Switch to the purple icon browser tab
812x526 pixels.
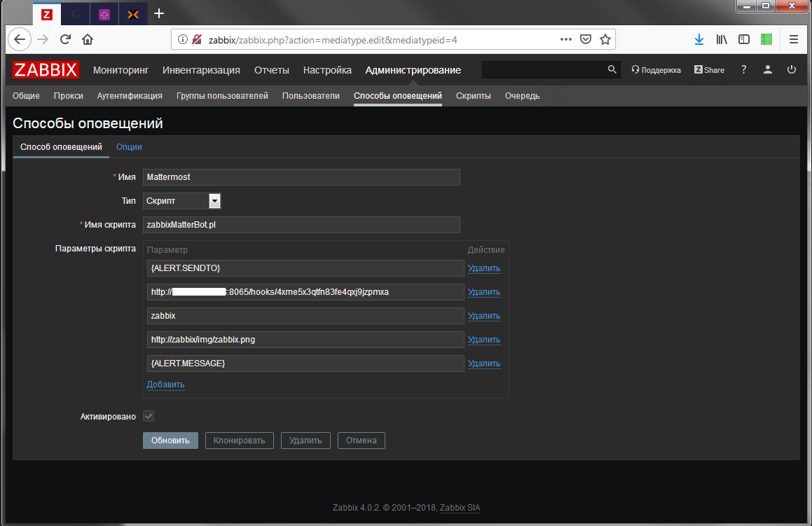(104, 15)
